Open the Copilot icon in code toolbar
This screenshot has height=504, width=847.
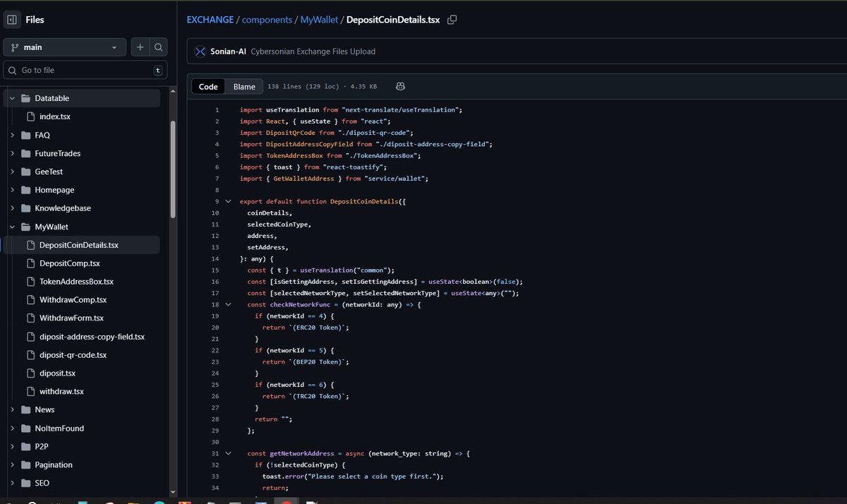tap(400, 86)
